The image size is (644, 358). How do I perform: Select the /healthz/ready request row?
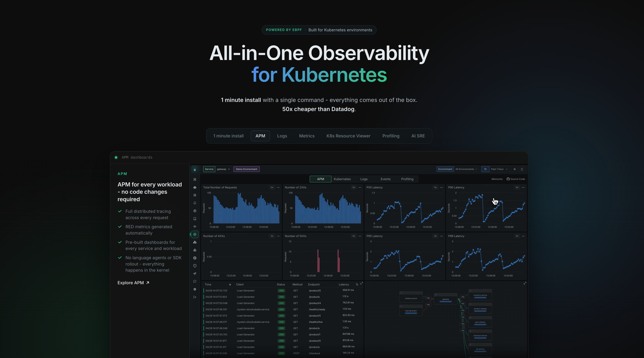point(282,309)
